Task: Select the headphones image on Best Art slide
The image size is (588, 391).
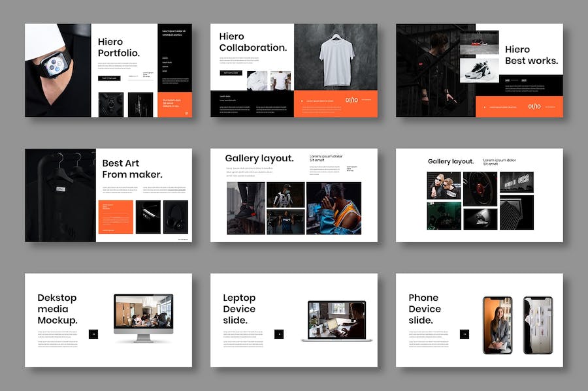Action: tap(176, 217)
